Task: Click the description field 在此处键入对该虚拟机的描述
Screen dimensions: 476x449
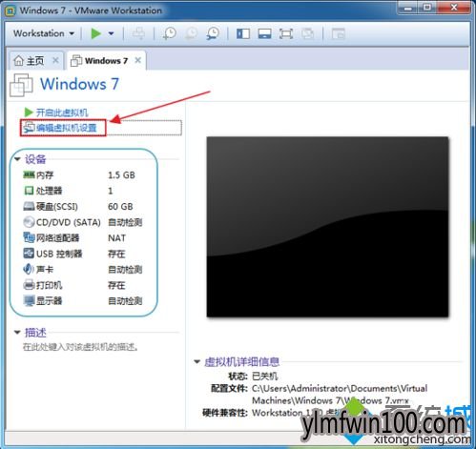Action: [x=80, y=347]
